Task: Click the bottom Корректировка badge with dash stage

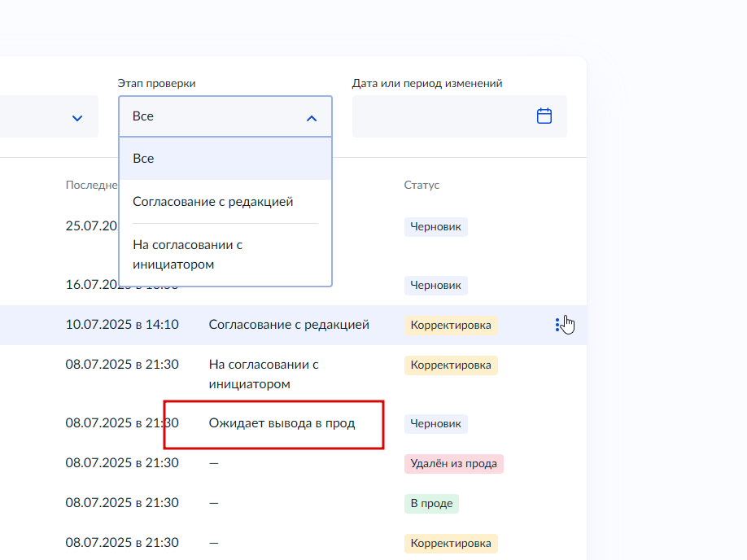Action: (451, 544)
